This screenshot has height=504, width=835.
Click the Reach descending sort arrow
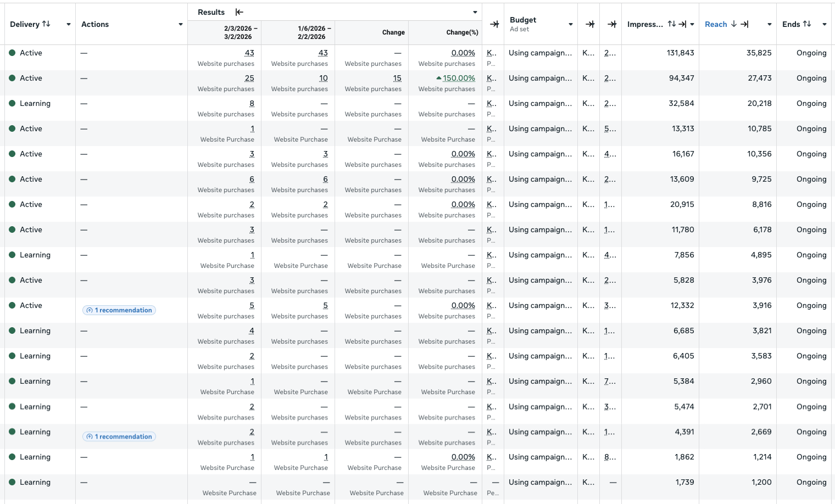(733, 24)
